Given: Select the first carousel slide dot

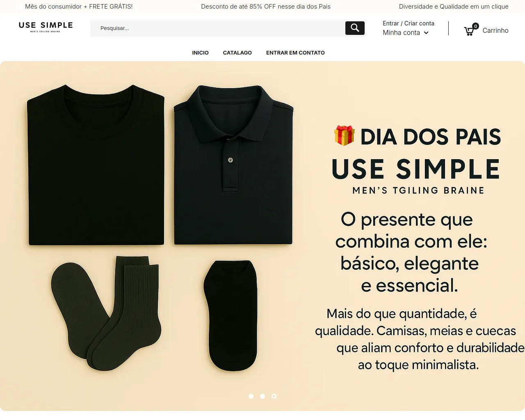Looking at the screenshot, I should (x=251, y=396).
